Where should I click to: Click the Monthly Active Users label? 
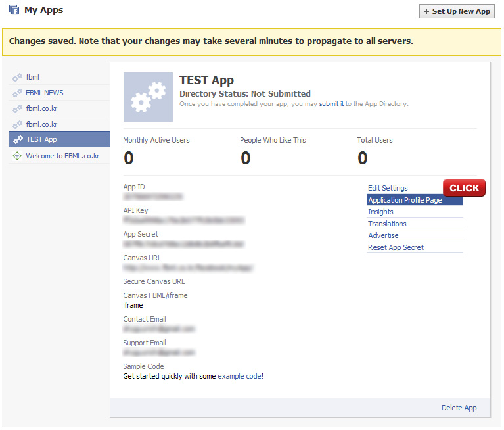click(156, 140)
